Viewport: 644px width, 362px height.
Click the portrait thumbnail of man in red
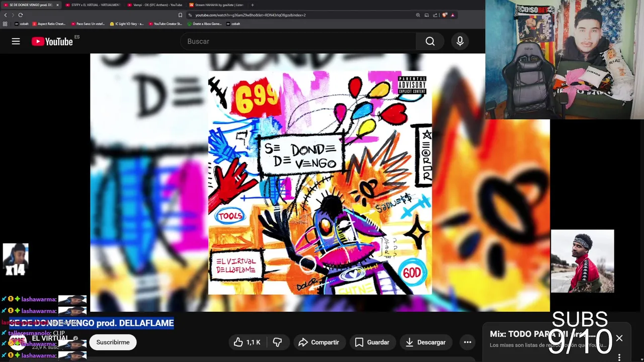(583, 261)
